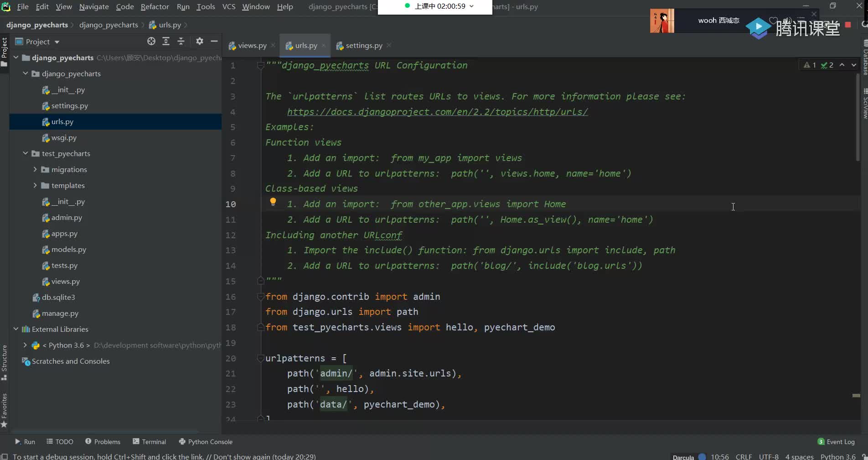Click the scrollbar warning stripe marker
The height and width of the screenshot is (460, 868).
click(856, 395)
